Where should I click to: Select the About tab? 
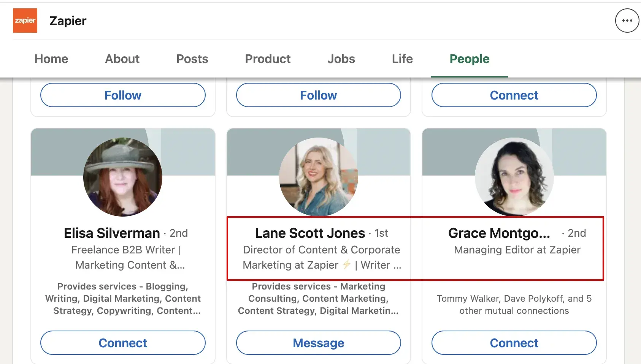tap(122, 59)
